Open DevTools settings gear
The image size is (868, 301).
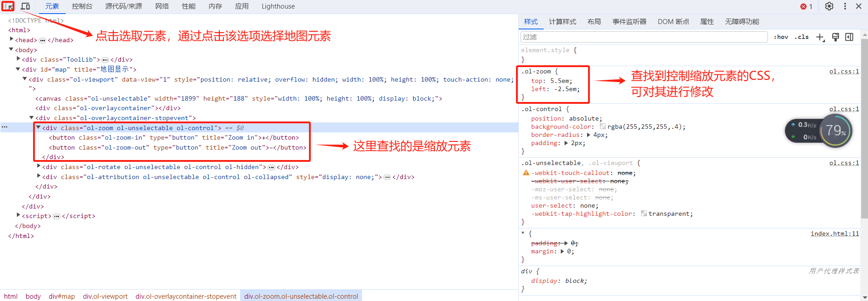(x=829, y=6)
